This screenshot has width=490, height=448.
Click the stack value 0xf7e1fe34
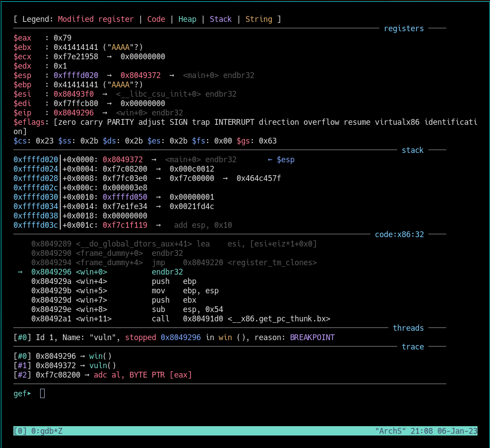125,206
